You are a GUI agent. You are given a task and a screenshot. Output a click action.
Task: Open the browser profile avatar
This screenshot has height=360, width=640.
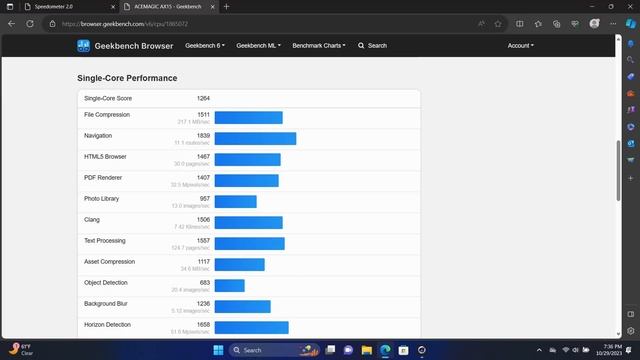pos(594,24)
